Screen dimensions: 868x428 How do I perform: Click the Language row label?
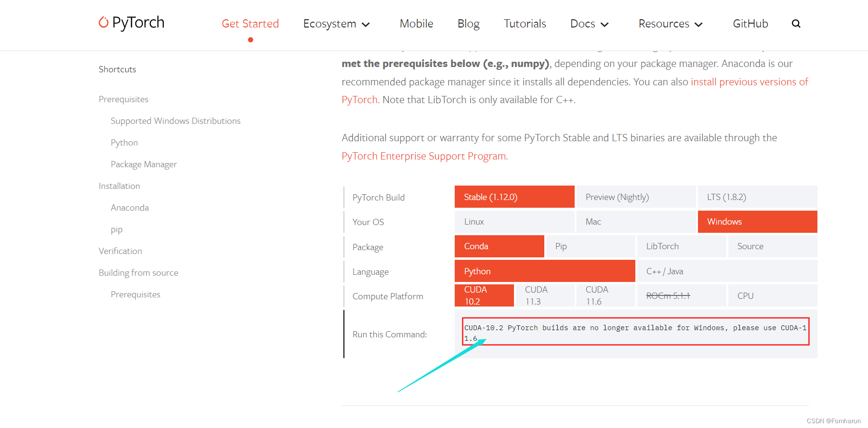click(370, 271)
